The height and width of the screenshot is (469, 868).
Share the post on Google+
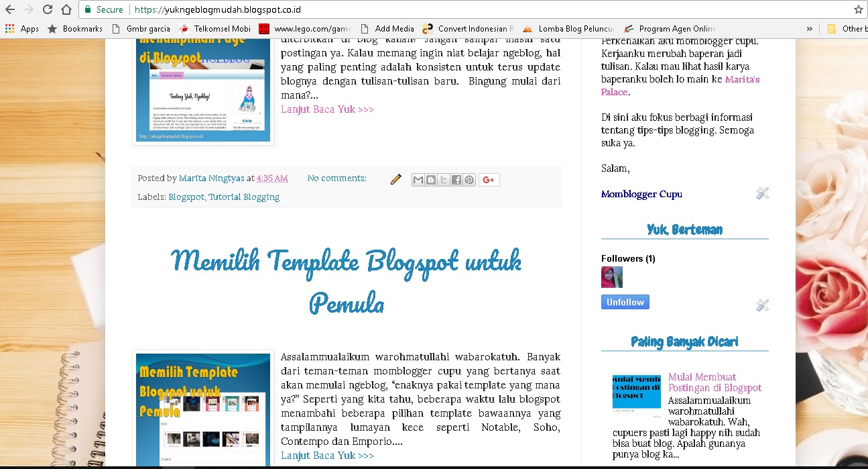[489, 179]
